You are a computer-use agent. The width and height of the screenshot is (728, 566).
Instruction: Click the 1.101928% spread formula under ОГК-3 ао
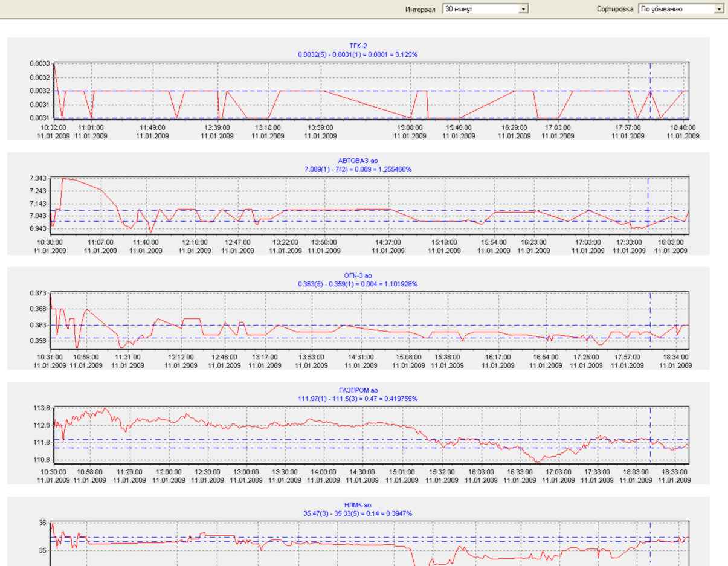coord(358,284)
